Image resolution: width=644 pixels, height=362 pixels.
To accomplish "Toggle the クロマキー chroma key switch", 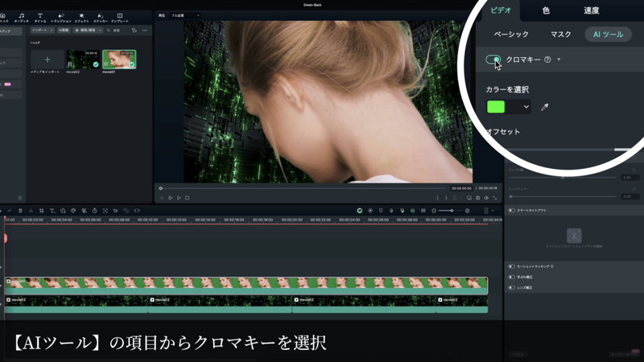I will coord(493,60).
